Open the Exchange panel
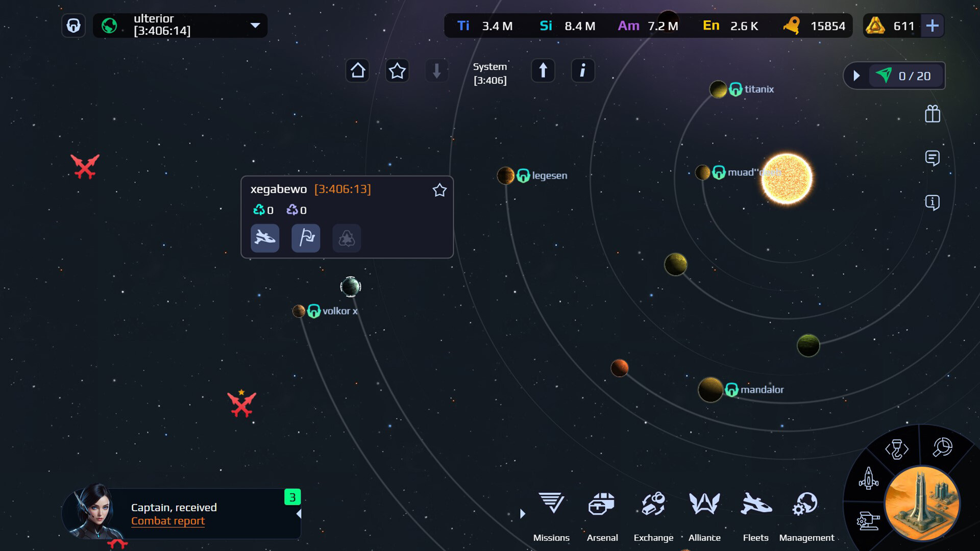 pyautogui.click(x=653, y=510)
